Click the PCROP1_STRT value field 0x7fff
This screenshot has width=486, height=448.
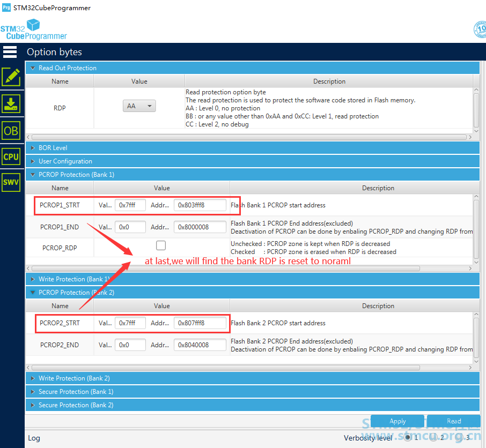pyautogui.click(x=130, y=205)
